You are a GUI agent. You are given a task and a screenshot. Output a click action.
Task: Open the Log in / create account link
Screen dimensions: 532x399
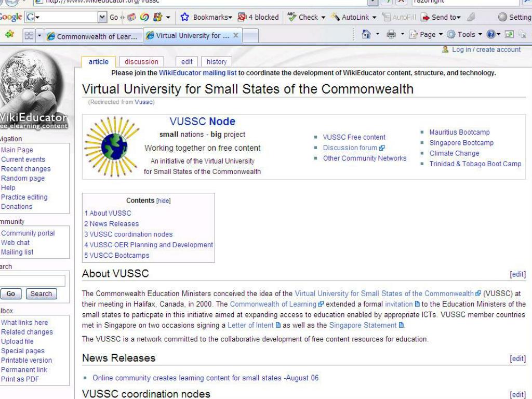click(x=486, y=49)
